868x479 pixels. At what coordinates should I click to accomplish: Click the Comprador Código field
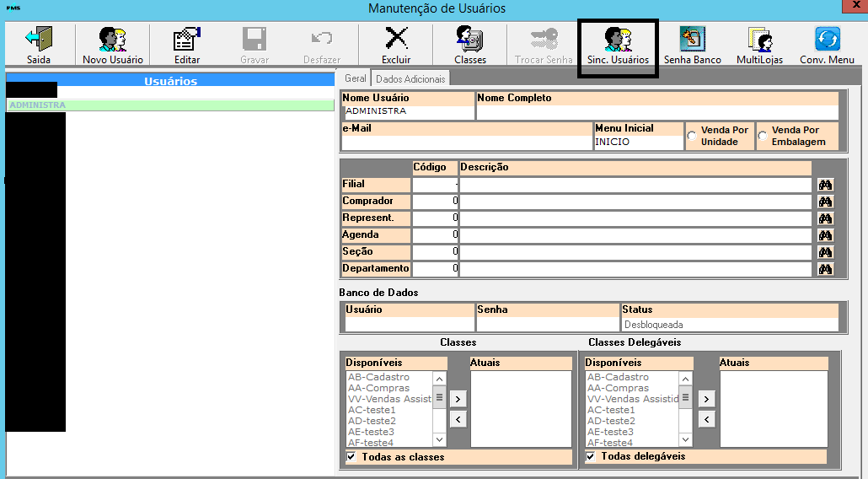point(435,202)
